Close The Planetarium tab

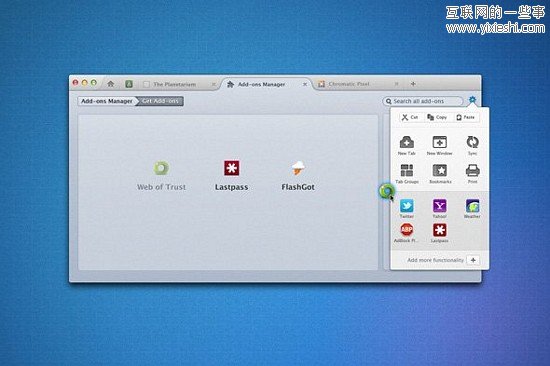coord(213,84)
